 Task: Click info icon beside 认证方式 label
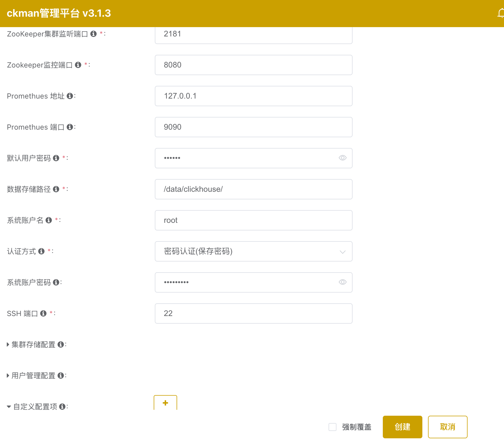[x=42, y=251]
